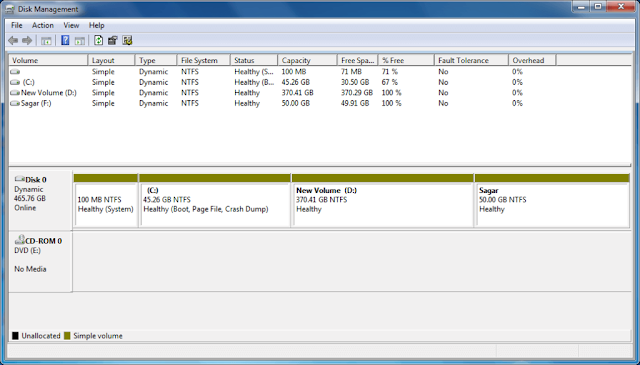Sort by the File System column header
The image size is (640, 365).
click(204, 60)
